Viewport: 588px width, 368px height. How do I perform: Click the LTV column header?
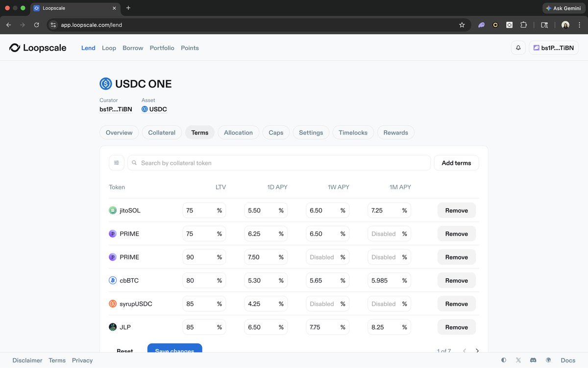220,187
